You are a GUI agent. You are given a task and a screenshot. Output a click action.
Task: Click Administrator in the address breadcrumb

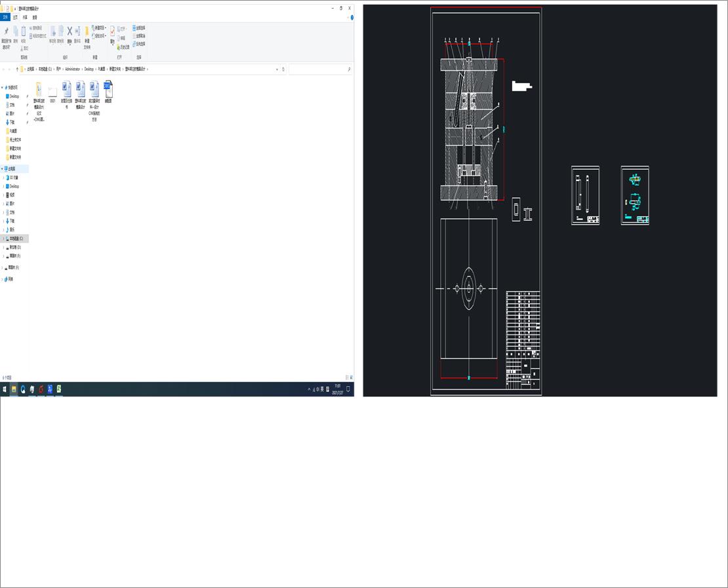pyautogui.click(x=72, y=69)
